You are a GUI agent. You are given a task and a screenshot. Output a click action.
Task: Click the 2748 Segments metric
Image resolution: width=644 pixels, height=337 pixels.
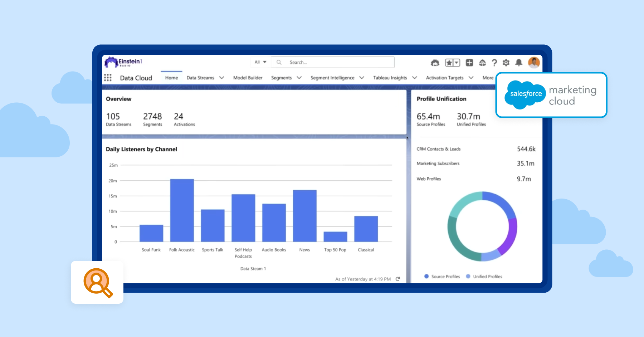[x=152, y=119]
